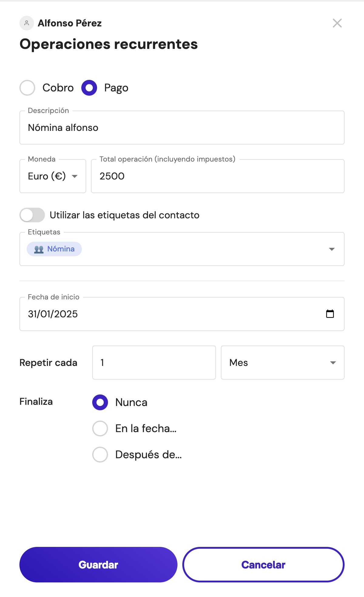The image size is (364, 597).
Task: Close the Operaciones recurrentes dialog
Action: 337,23
